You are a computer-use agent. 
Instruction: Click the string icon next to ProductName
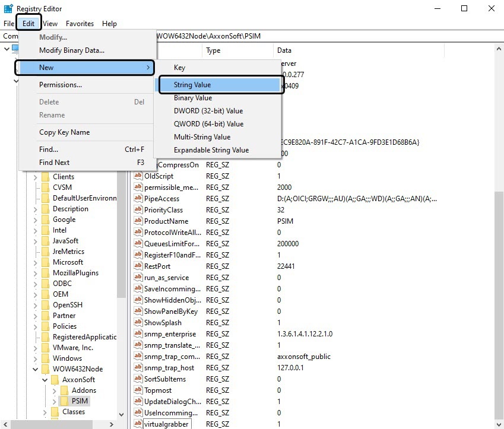pyautogui.click(x=138, y=221)
